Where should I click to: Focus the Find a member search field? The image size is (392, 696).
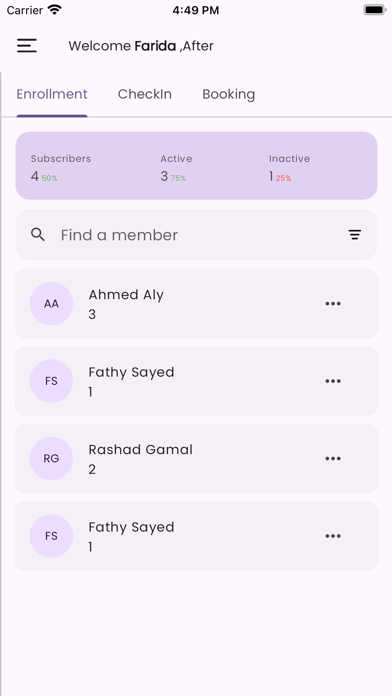(196, 235)
